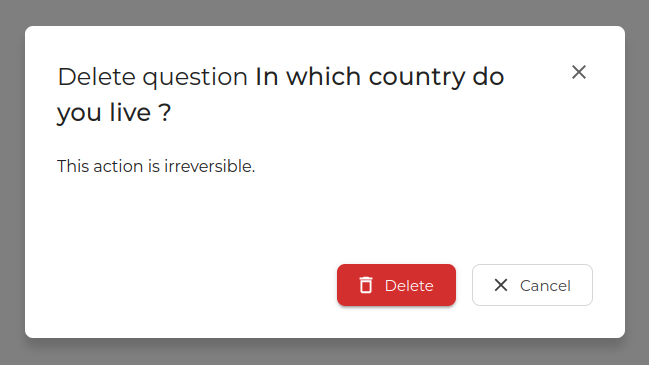
Task: Click the 'Delete' text label on red button
Action: (x=409, y=286)
